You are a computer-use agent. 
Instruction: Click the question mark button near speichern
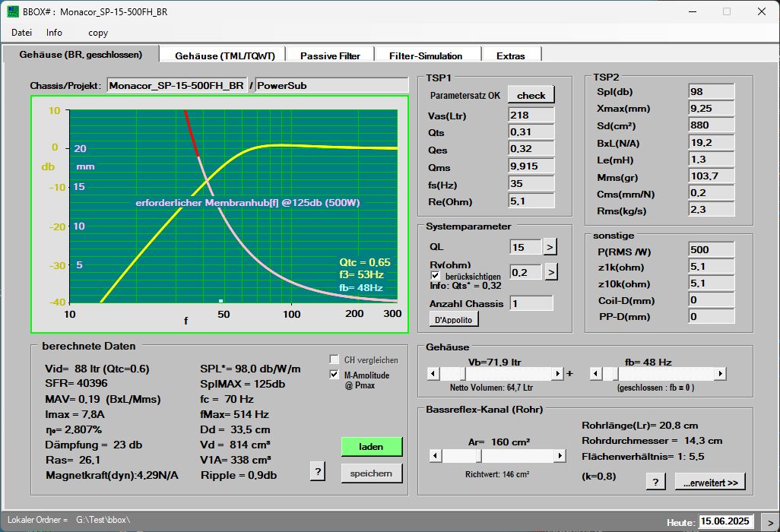[319, 472]
